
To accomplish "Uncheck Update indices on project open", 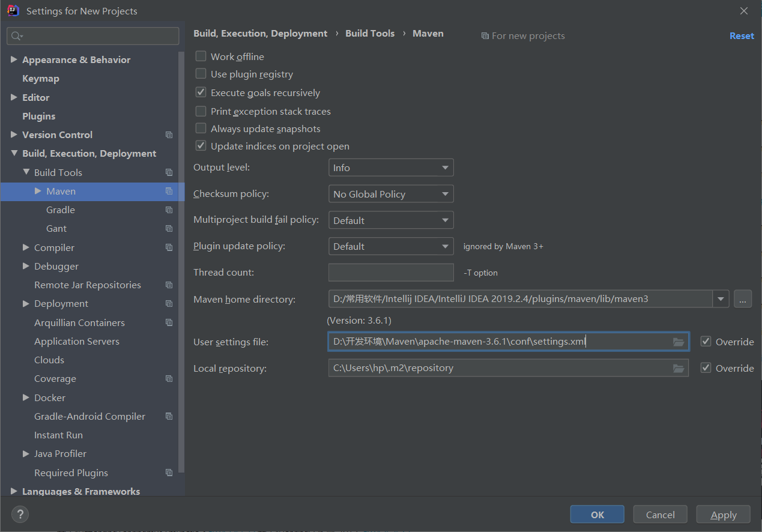I will (201, 146).
